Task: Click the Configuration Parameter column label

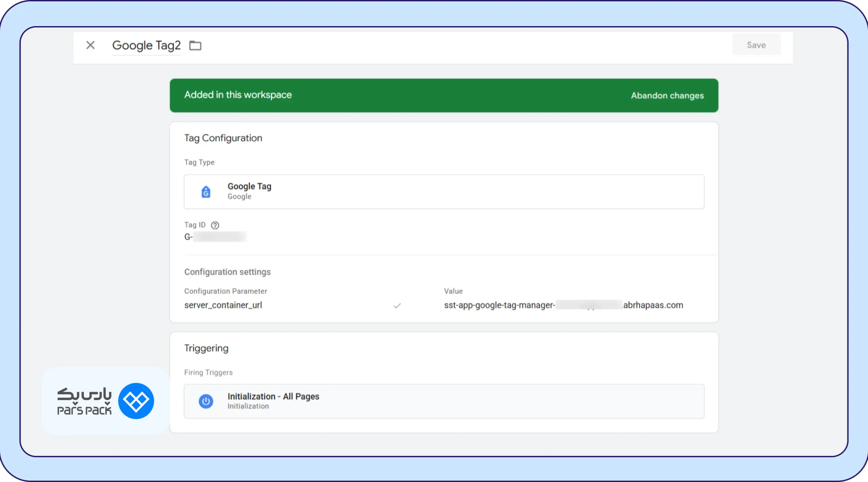Action: 226,291
